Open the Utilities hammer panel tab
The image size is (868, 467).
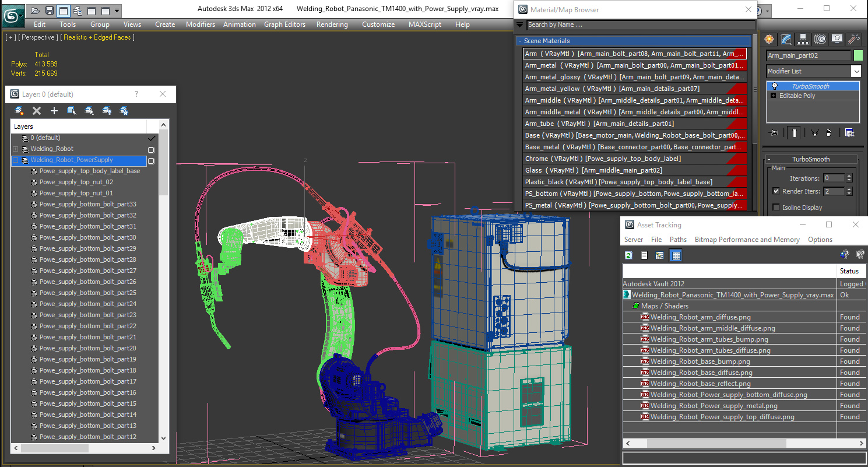coord(854,39)
